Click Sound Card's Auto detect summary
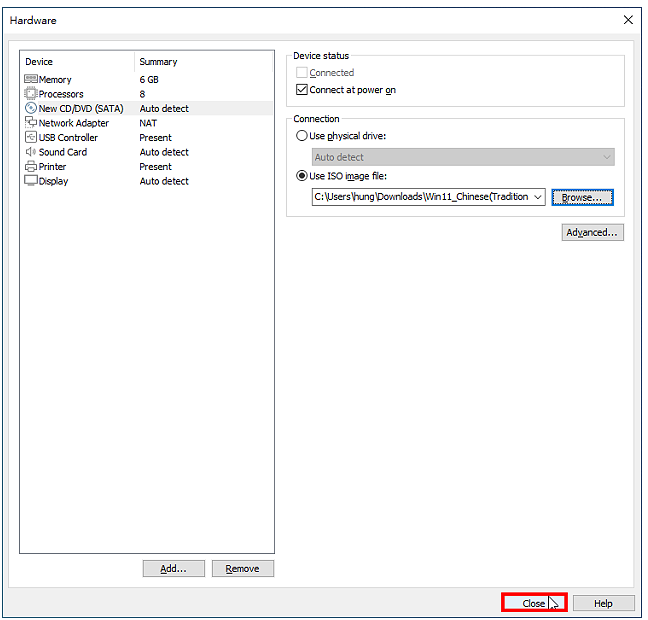 [x=164, y=152]
